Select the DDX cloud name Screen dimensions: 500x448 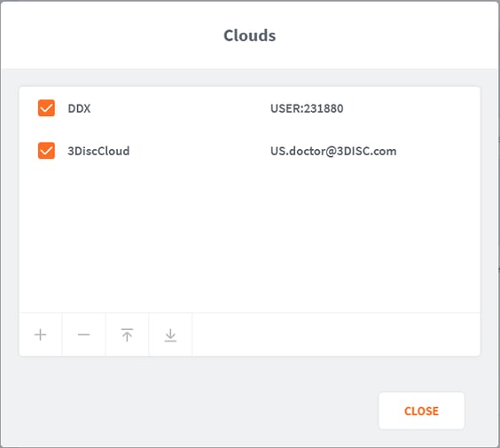tap(79, 108)
